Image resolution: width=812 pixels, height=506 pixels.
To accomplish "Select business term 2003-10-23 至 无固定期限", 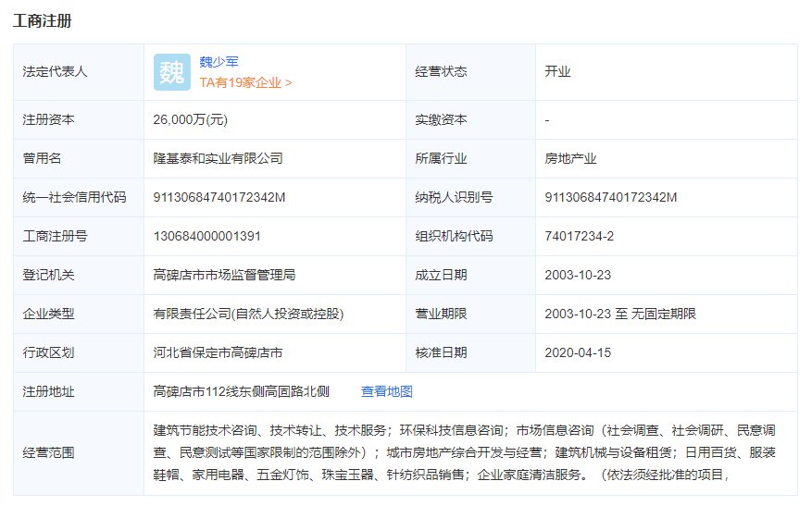I will (619, 314).
